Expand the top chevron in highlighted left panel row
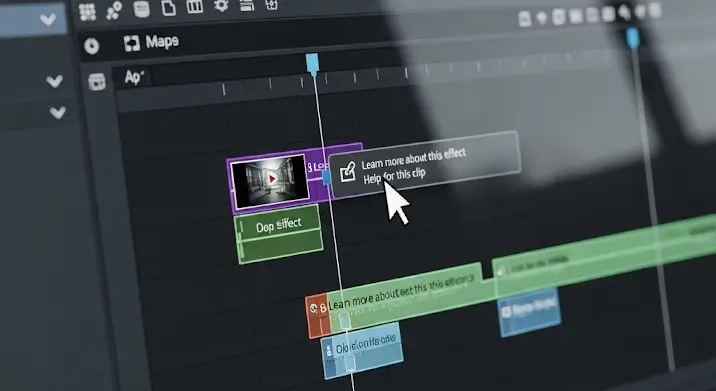Viewport: 716px width, 391px height. coord(47,20)
